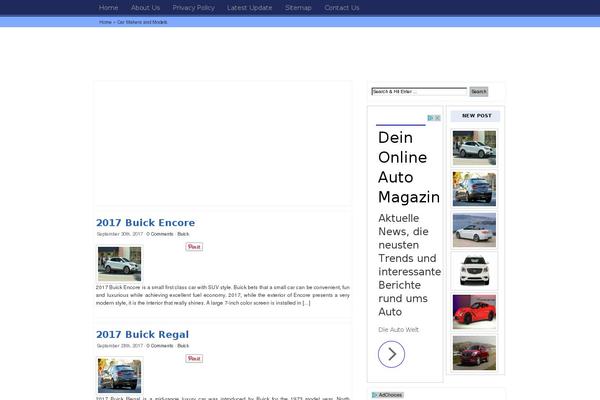Open New Post thumbnail of gray sedan rear

tap(474, 189)
